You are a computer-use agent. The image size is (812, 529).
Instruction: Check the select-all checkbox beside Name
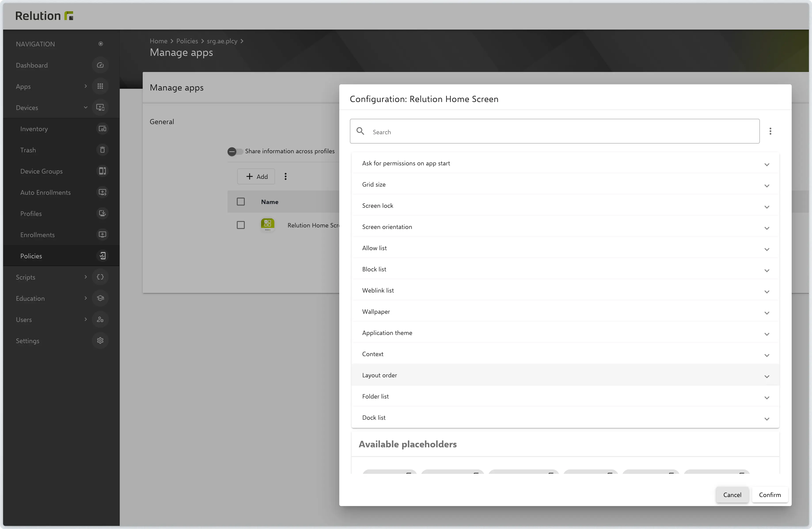(x=241, y=202)
